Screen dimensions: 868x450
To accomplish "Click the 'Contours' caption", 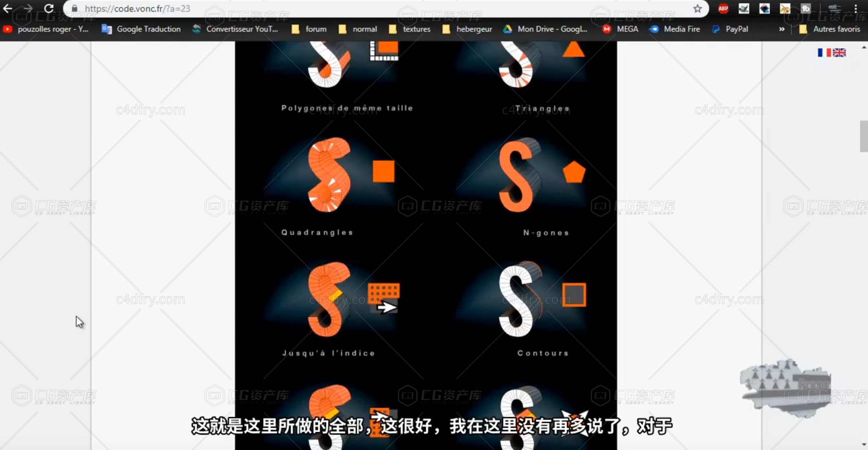I will pyautogui.click(x=543, y=353).
